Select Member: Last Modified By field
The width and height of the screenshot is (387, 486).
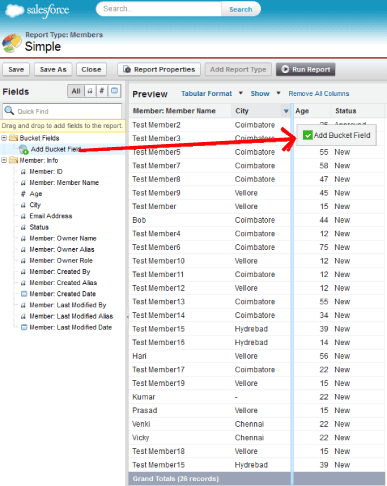point(68,305)
